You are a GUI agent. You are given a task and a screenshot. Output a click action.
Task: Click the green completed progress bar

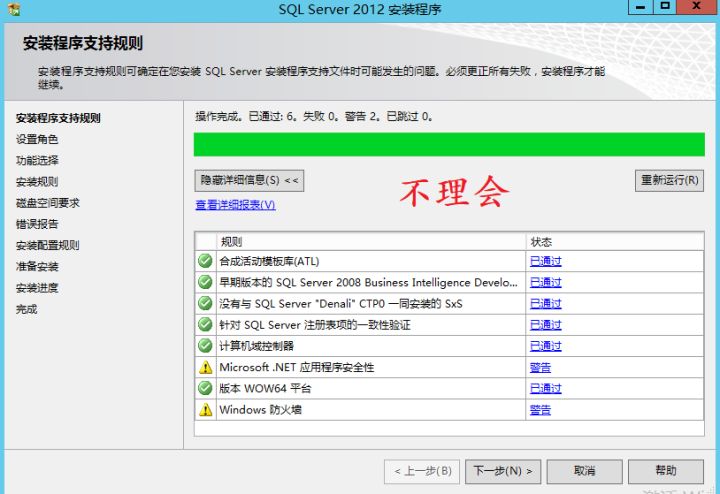click(449, 145)
